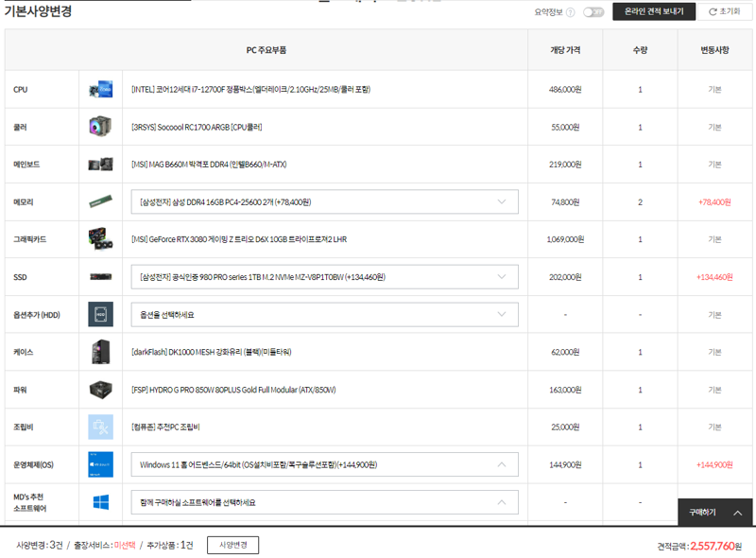Open the MSI motherboard product image
This screenshot has height=558, width=756.
coord(101,165)
